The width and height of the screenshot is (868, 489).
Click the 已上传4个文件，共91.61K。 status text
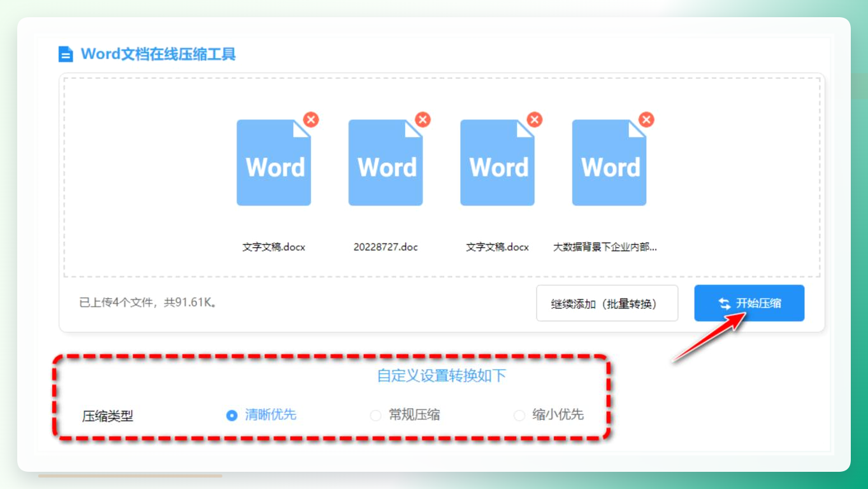click(148, 303)
